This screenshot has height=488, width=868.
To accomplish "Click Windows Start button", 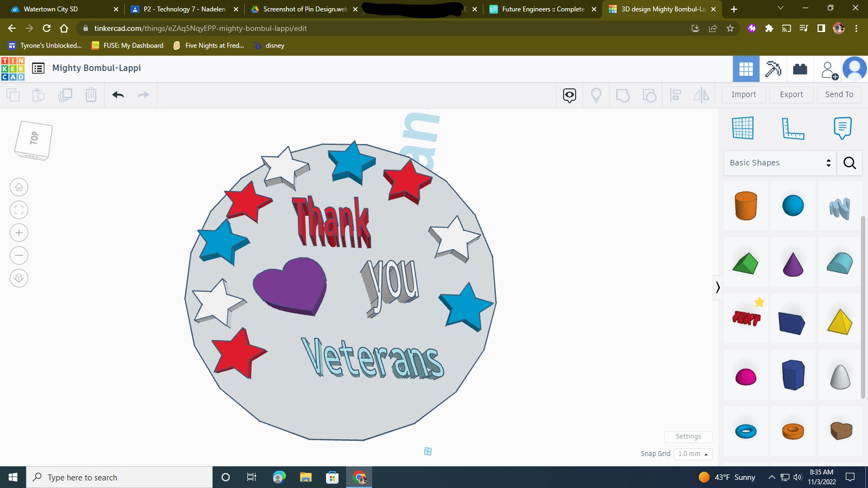I will point(13,477).
